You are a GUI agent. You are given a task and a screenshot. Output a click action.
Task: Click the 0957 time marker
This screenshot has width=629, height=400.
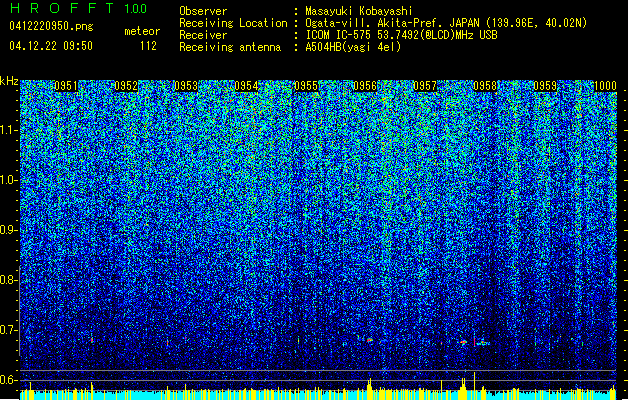tap(425, 86)
